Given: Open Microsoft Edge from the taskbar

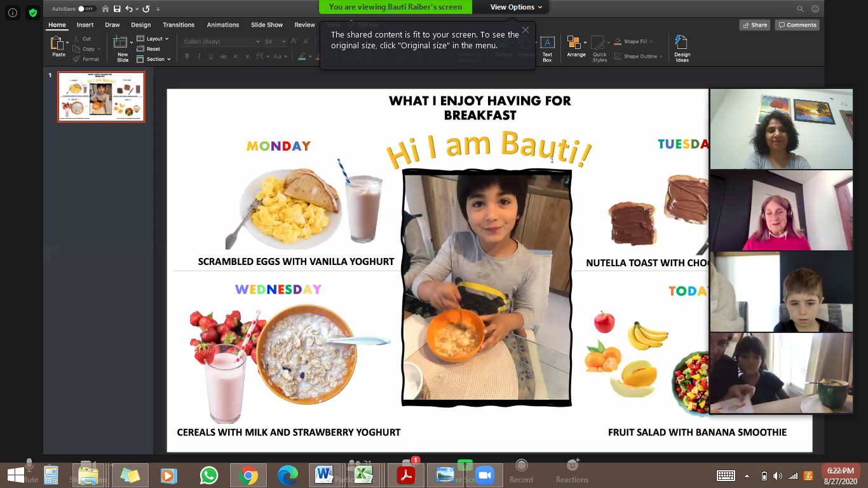Looking at the screenshot, I should coord(287,475).
